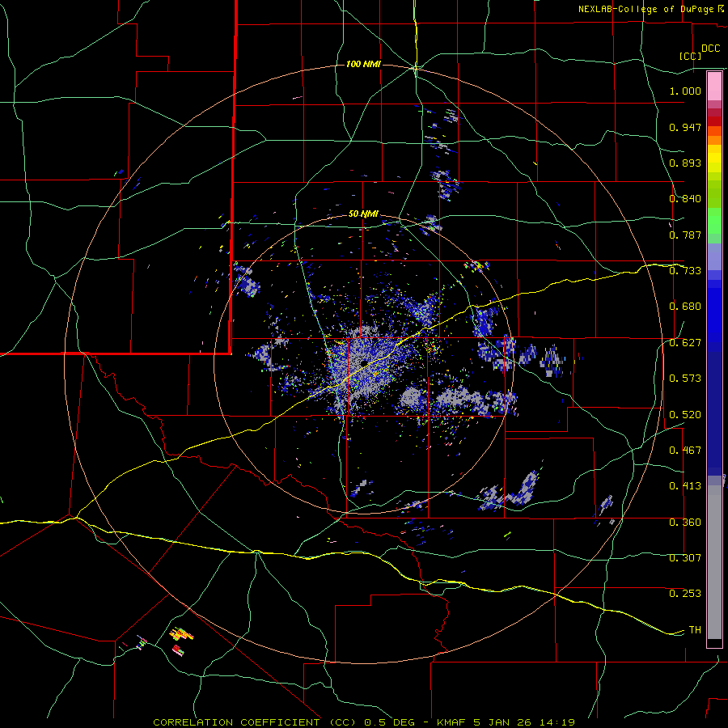Image resolution: width=728 pixels, height=728 pixels.
Task: Pick the red segment of the color bar
Action: (714, 121)
